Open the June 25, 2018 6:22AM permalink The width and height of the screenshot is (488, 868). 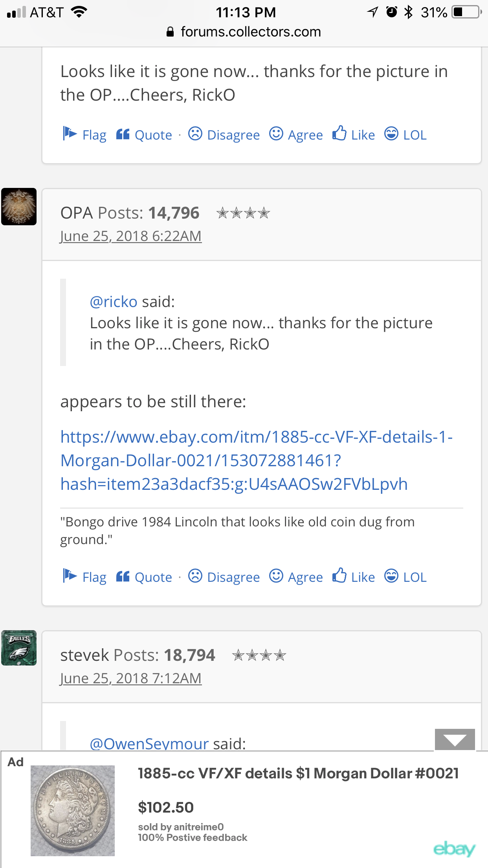click(130, 236)
